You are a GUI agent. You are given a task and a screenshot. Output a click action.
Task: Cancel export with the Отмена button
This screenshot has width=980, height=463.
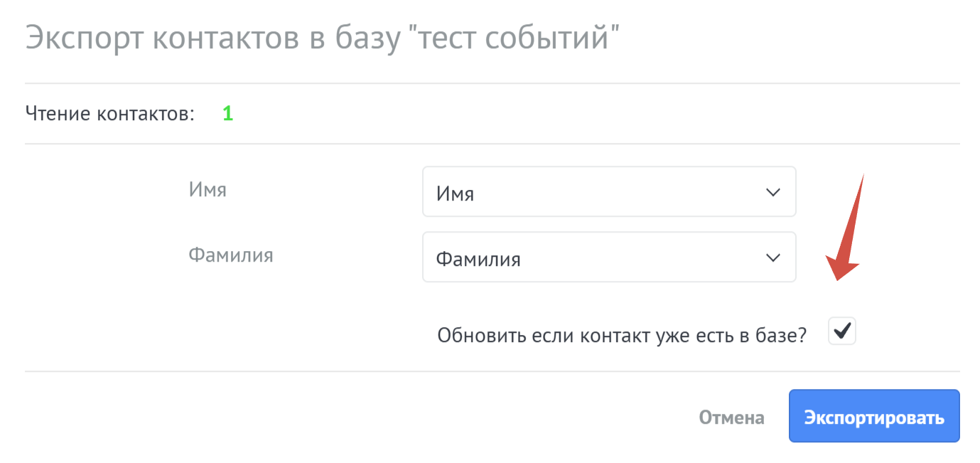(731, 417)
